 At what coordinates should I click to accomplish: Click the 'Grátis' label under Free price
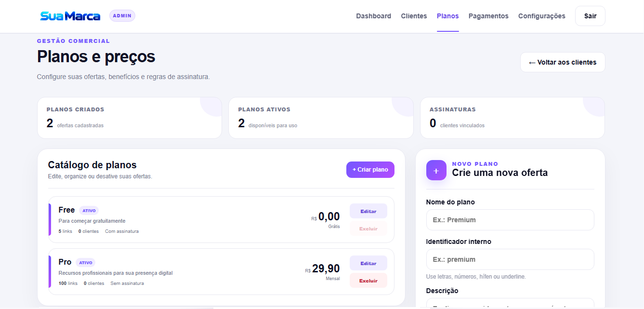334,227
